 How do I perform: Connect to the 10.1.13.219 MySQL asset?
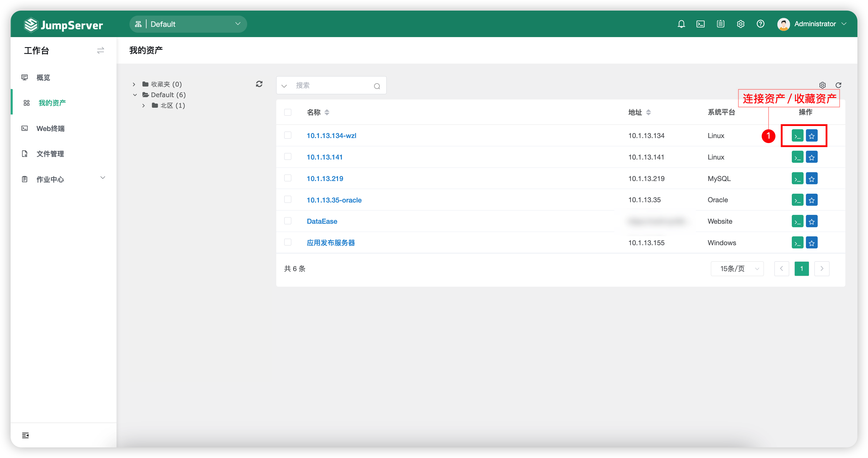tap(797, 179)
